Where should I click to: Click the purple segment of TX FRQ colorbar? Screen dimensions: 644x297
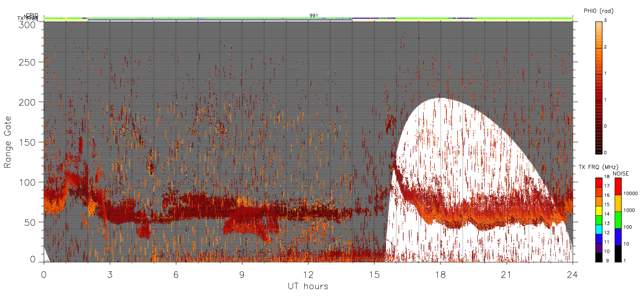pos(599,248)
